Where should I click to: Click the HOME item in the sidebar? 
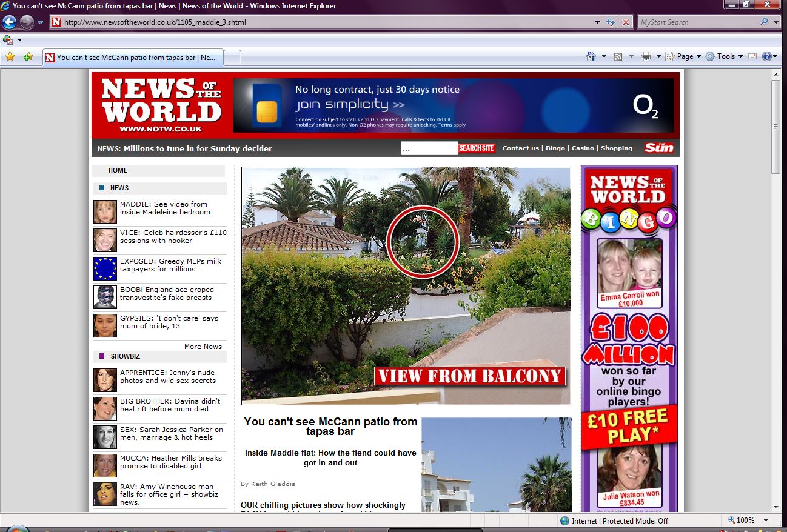(x=118, y=171)
